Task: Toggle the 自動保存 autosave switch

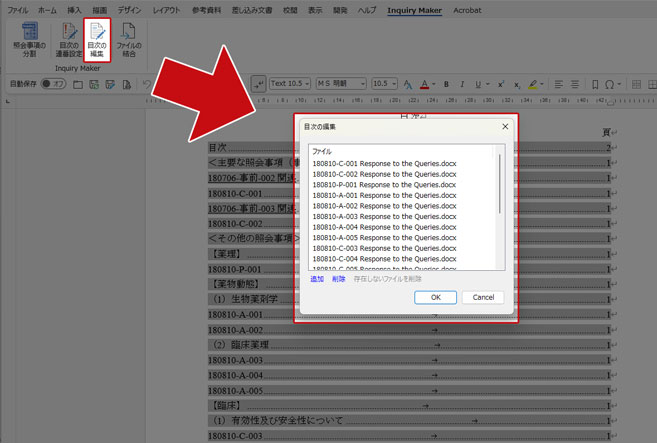Action: [53, 84]
